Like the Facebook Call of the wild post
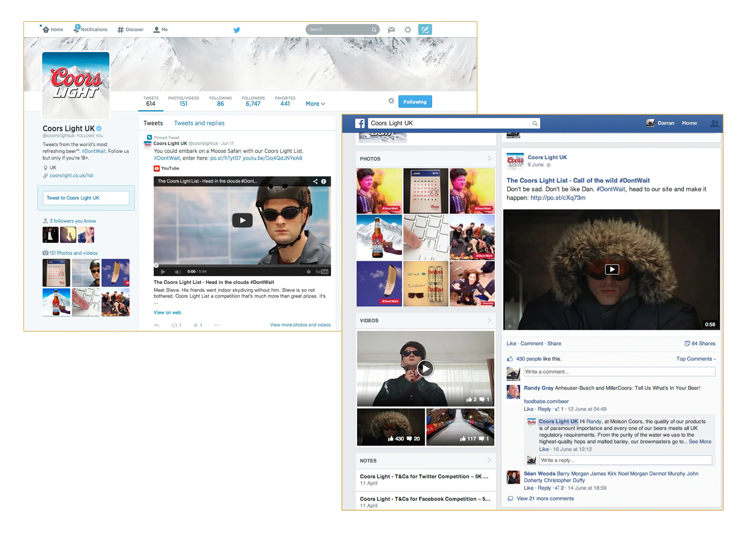Image resolution: width=756 pixels, height=535 pixels. pos(511,343)
